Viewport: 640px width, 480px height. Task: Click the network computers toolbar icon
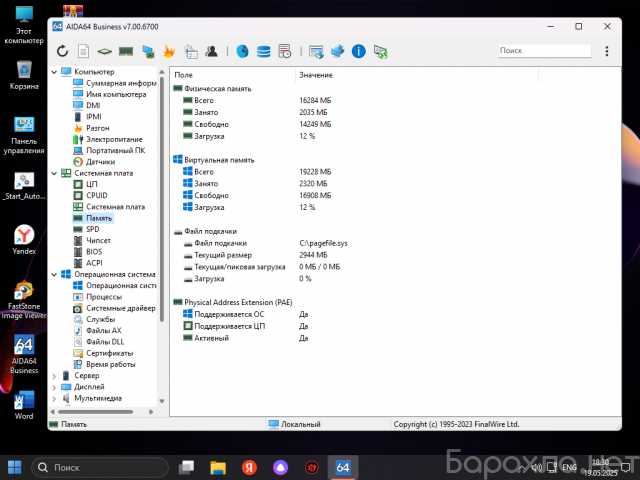coord(148,51)
